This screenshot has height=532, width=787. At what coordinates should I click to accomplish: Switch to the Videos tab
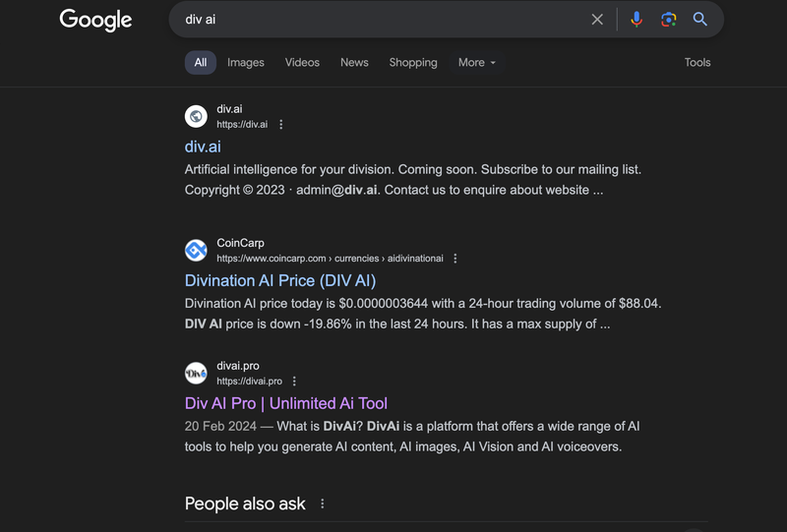point(302,62)
